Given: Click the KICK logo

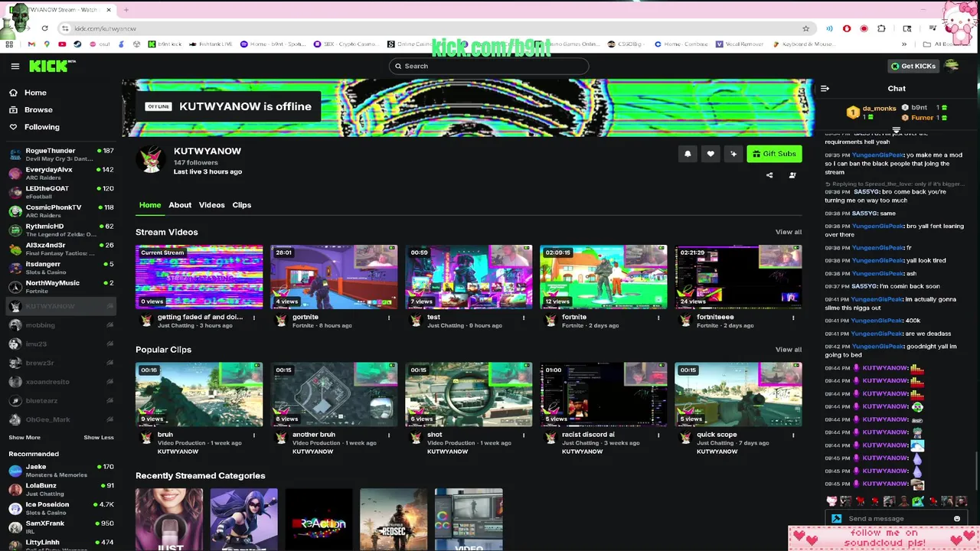Looking at the screenshot, I should [x=52, y=66].
